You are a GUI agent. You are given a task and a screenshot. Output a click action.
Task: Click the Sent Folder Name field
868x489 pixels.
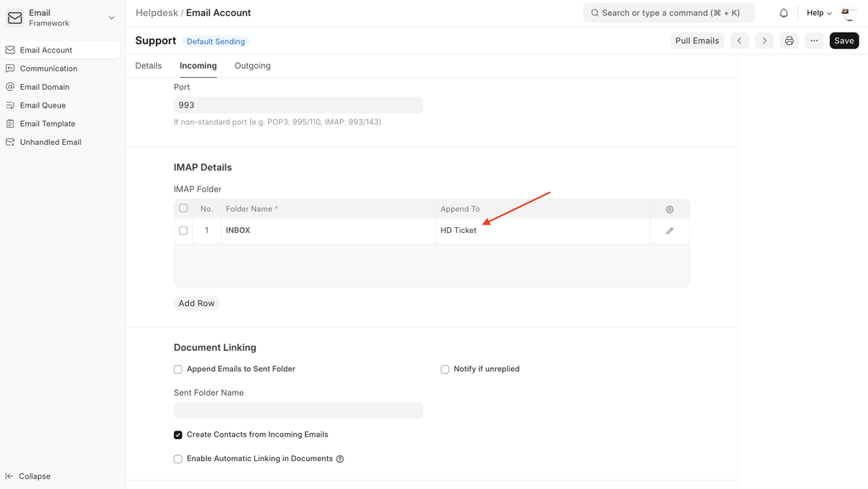pos(298,410)
